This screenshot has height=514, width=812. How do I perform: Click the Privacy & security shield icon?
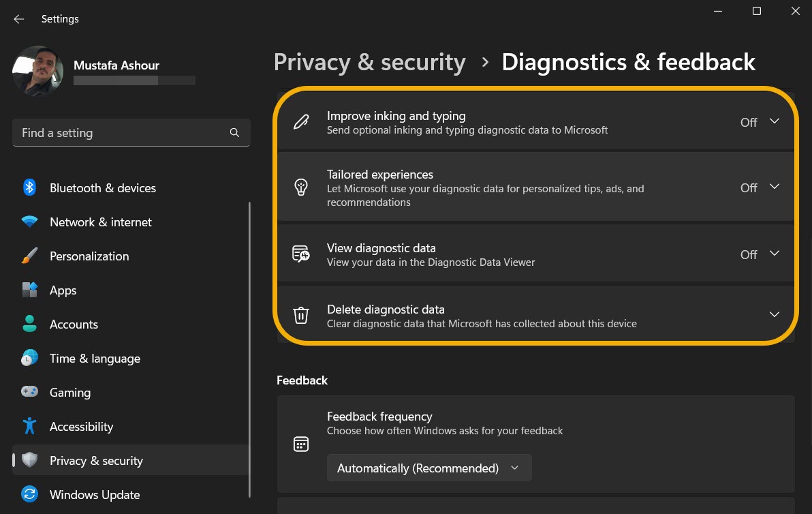click(x=29, y=460)
